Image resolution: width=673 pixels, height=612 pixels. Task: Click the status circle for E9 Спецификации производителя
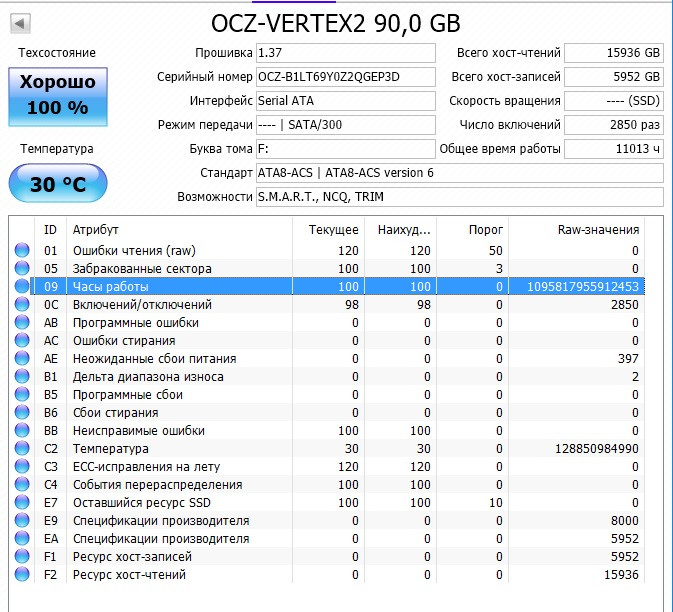click(22, 521)
